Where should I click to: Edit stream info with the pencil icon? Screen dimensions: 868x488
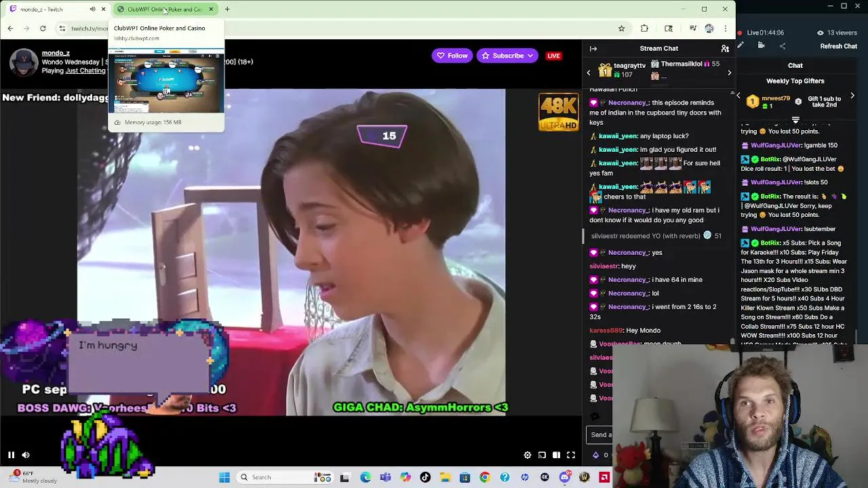741,46
